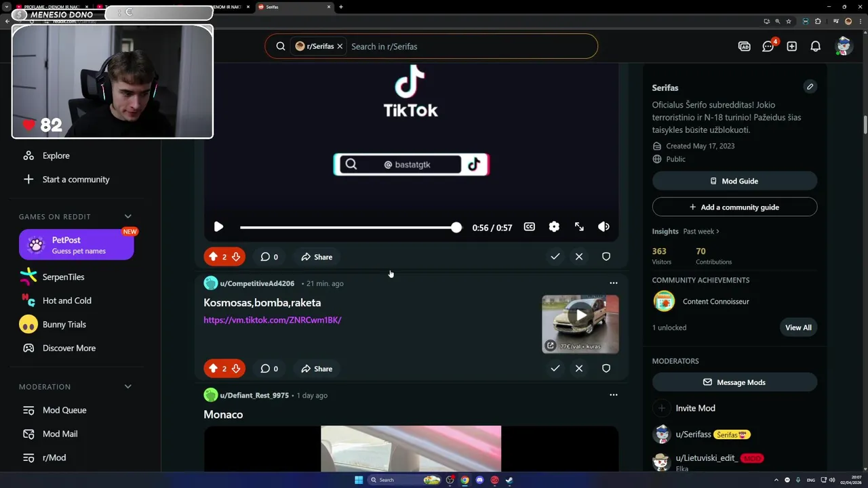The height and width of the screenshot is (488, 868).
Task: Open the Windows Start menu
Action: tap(359, 480)
